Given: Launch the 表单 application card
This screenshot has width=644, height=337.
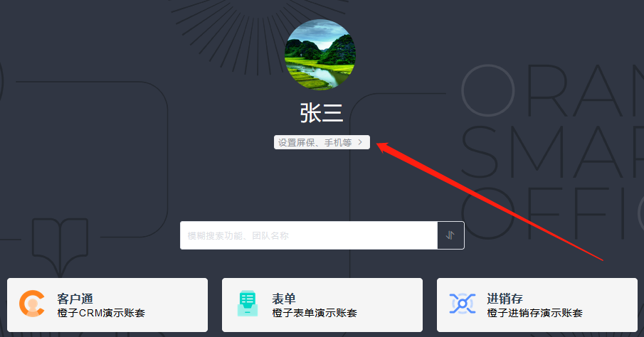Looking at the screenshot, I should click(x=322, y=305).
